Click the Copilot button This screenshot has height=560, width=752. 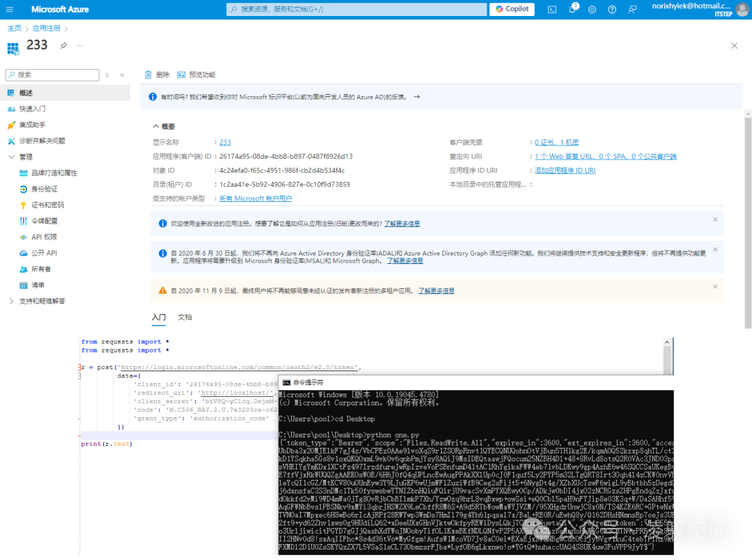coord(512,9)
